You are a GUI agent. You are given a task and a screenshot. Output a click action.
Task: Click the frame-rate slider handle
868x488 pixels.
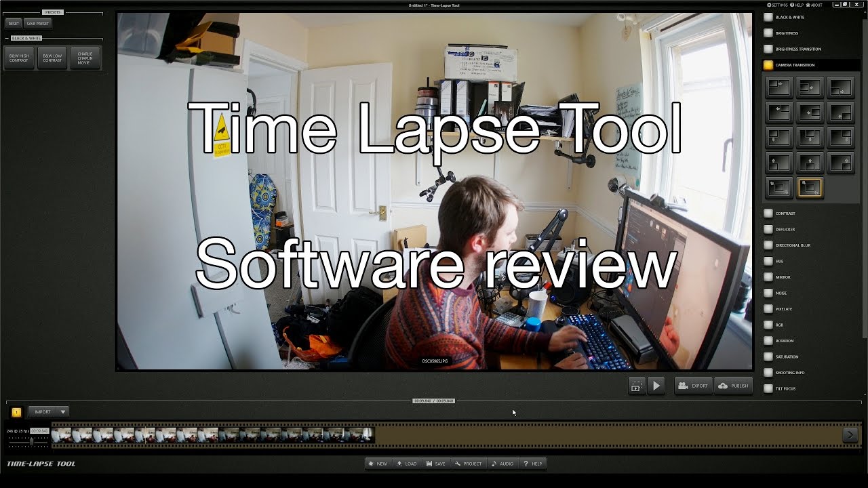pyautogui.click(x=31, y=441)
